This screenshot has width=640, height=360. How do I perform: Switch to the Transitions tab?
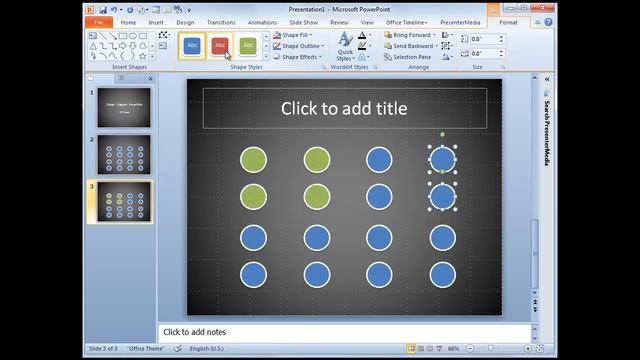point(221,22)
